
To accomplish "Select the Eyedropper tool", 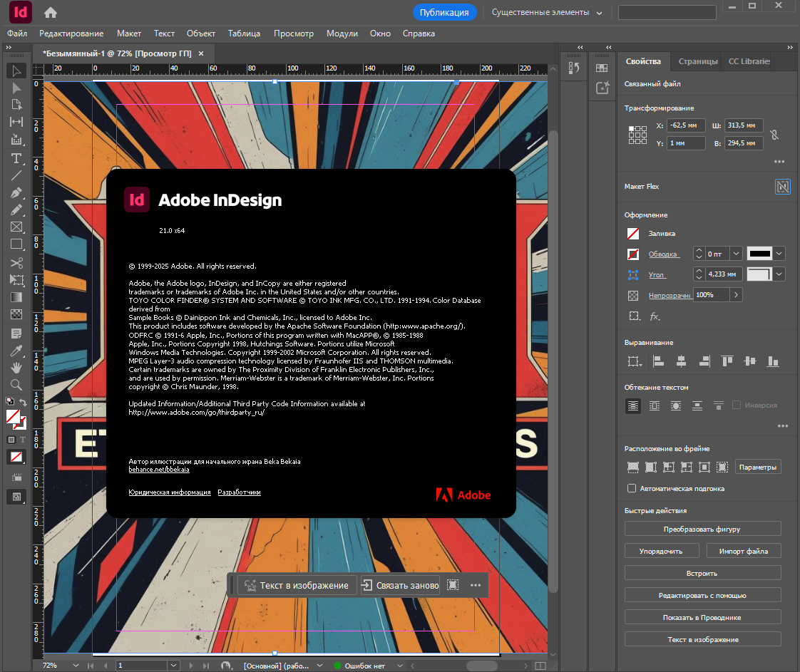I will 16,351.
